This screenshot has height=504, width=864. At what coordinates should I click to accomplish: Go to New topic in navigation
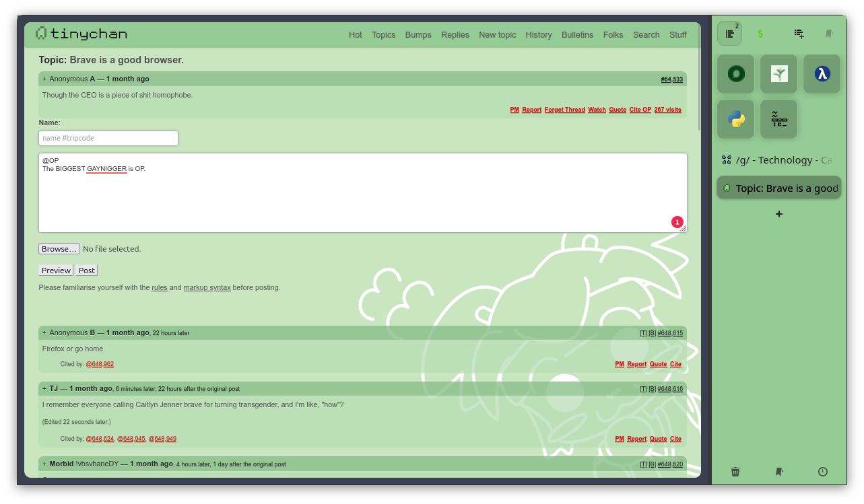point(497,35)
